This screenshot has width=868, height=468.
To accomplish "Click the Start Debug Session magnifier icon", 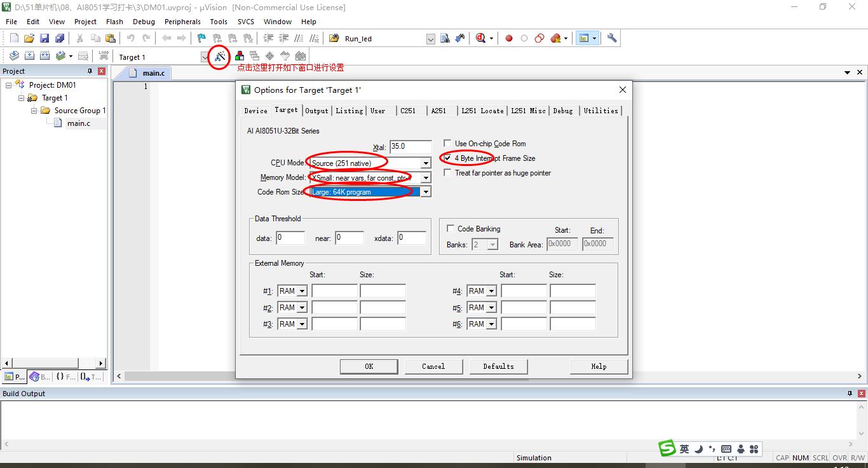I will [480, 38].
